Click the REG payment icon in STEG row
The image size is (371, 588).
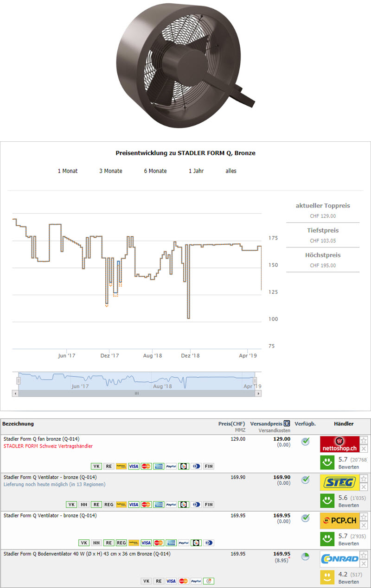pyautogui.click(x=109, y=505)
